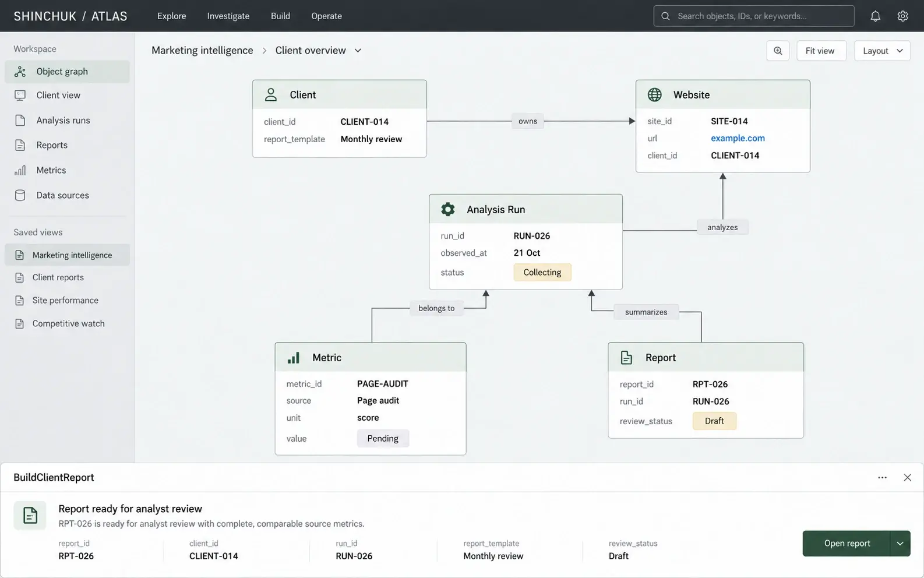Click the Metrics sidebar chart icon
This screenshot has width=924, height=578.
point(20,171)
